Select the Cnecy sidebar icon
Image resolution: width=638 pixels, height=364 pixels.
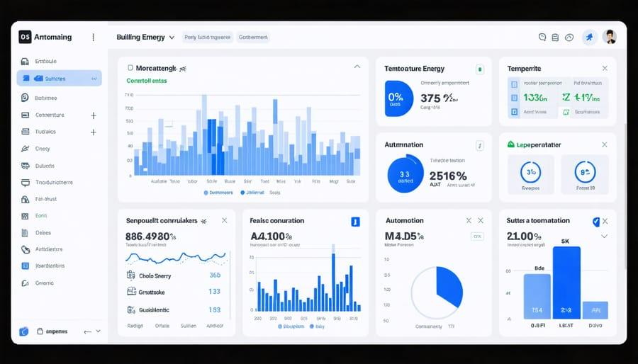click(25, 149)
